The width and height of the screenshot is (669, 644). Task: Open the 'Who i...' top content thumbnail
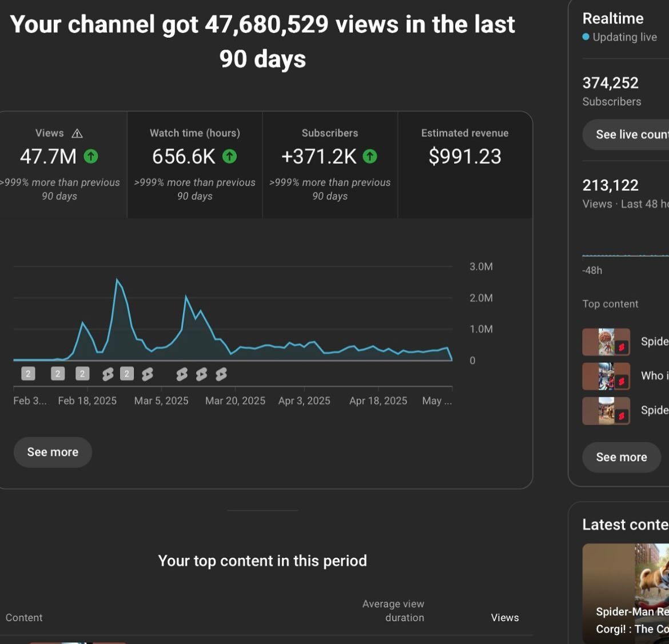click(x=606, y=376)
